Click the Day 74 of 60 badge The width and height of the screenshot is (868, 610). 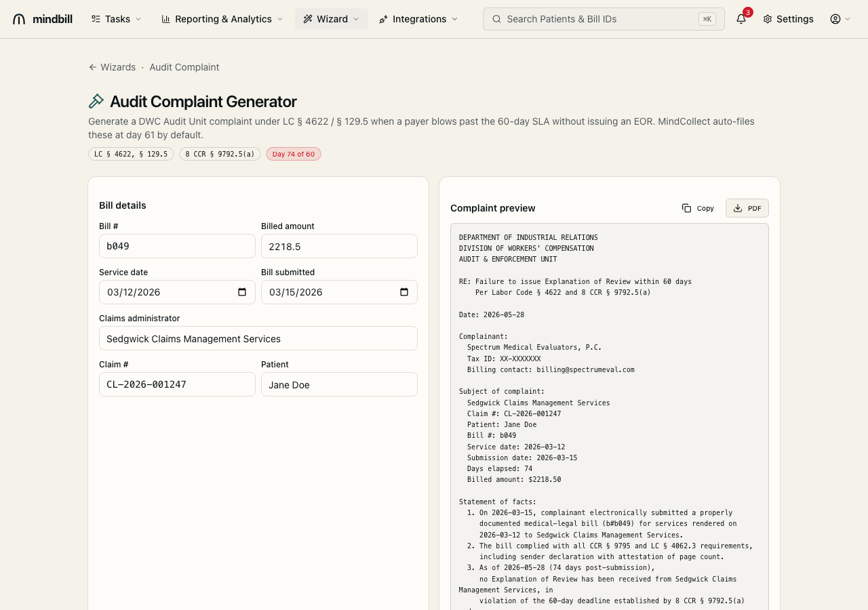(294, 154)
